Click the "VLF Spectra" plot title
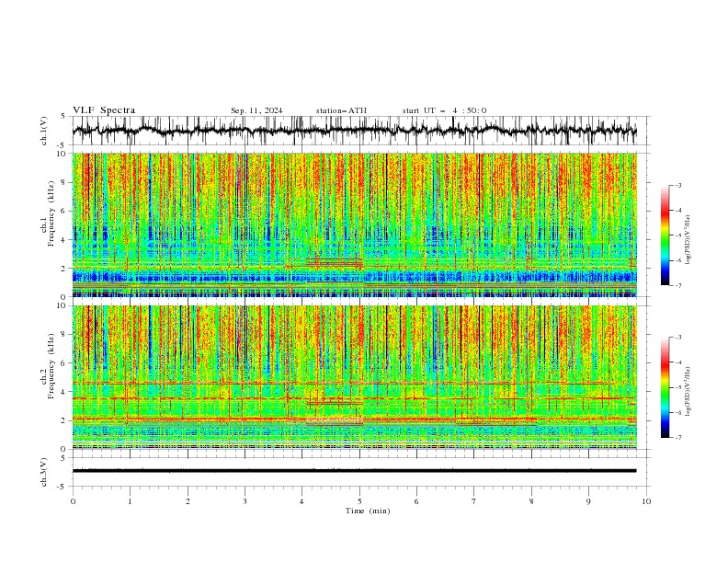 tap(104, 110)
